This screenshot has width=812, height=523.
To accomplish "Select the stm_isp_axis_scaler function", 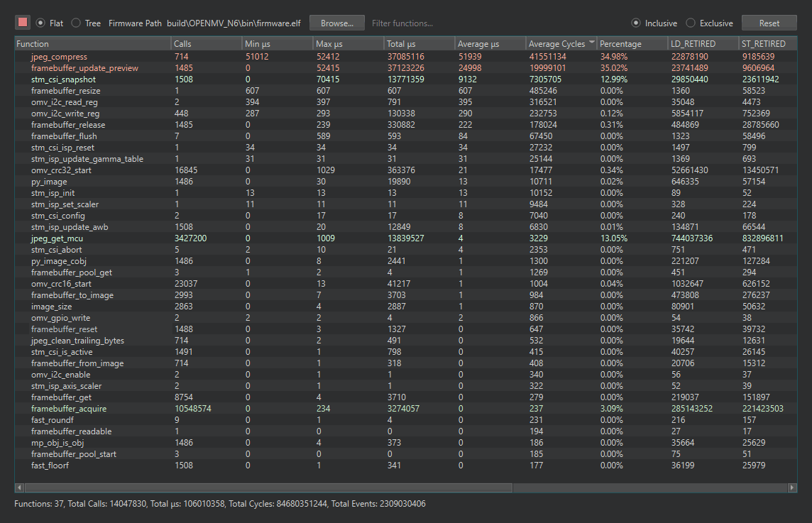I will (406, 386).
